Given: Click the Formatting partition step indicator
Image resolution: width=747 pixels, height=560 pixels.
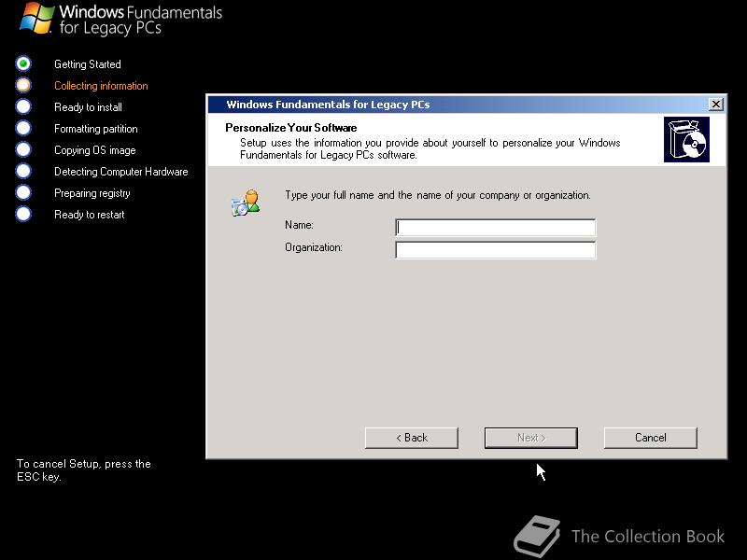Looking at the screenshot, I should click(23, 128).
